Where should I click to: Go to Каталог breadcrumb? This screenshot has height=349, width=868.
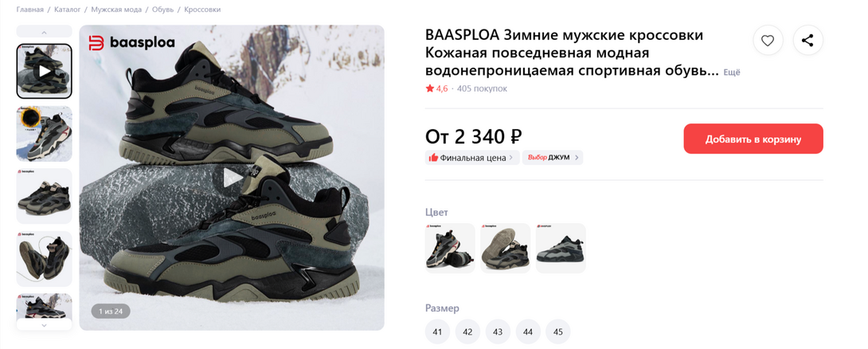point(68,10)
